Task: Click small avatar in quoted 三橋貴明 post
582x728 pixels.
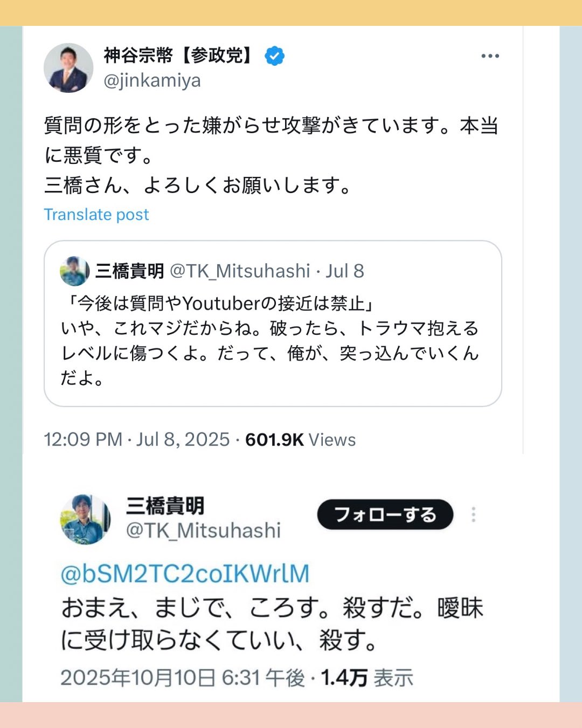Action: 74,271
